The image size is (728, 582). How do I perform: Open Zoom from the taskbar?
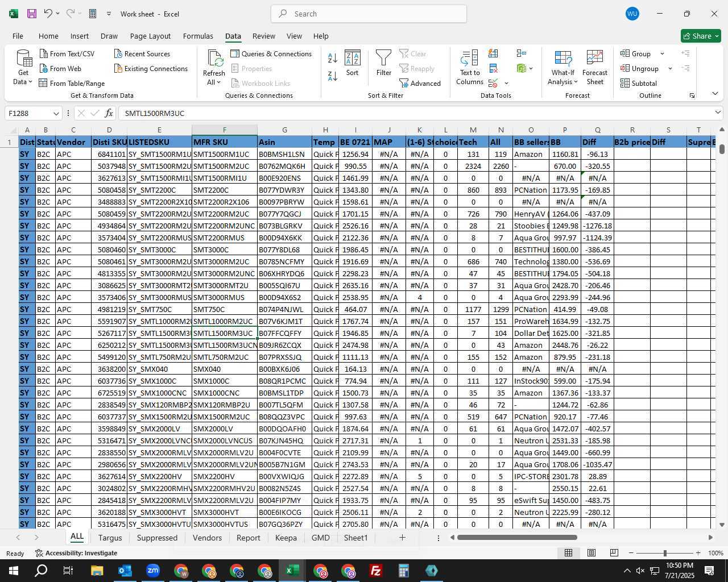pyautogui.click(x=152, y=571)
